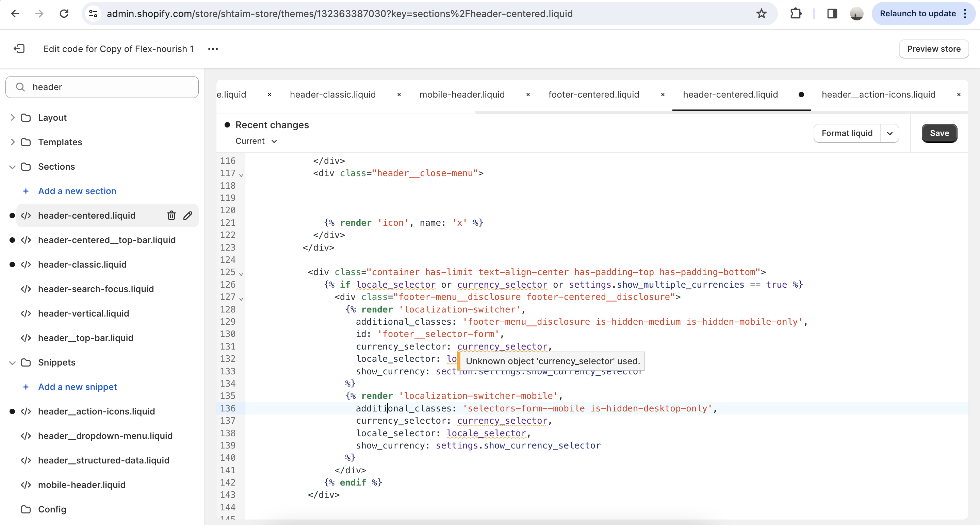Click the exit editor icon
Image resolution: width=980 pixels, height=525 pixels.
click(x=19, y=49)
